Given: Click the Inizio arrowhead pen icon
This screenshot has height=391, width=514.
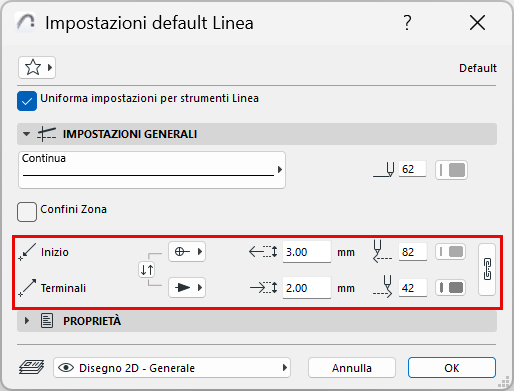Looking at the screenshot, I should [x=382, y=252].
